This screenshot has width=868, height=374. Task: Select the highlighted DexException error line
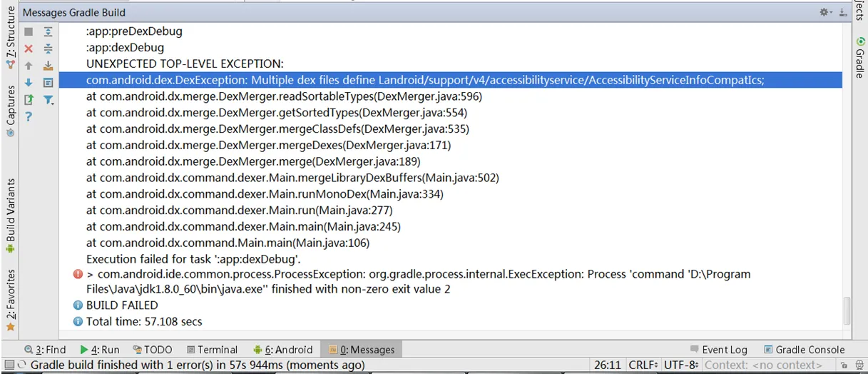tap(450, 80)
